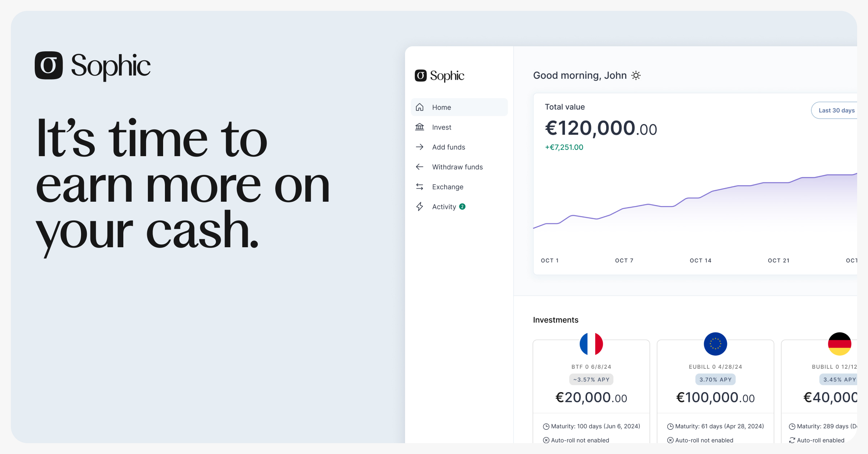Click the Invest bank icon
The width and height of the screenshot is (868, 454).
pos(420,127)
